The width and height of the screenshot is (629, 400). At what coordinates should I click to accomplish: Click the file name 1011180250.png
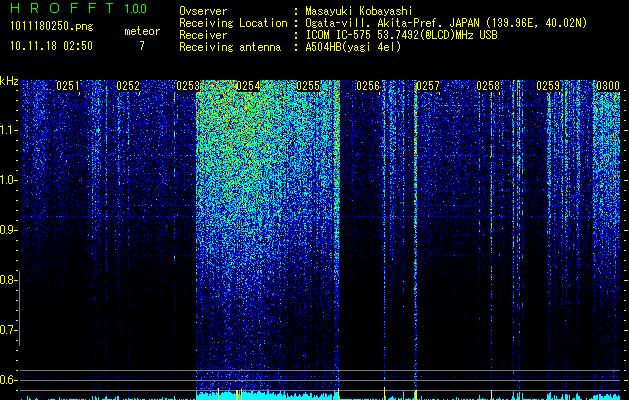[52, 27]
